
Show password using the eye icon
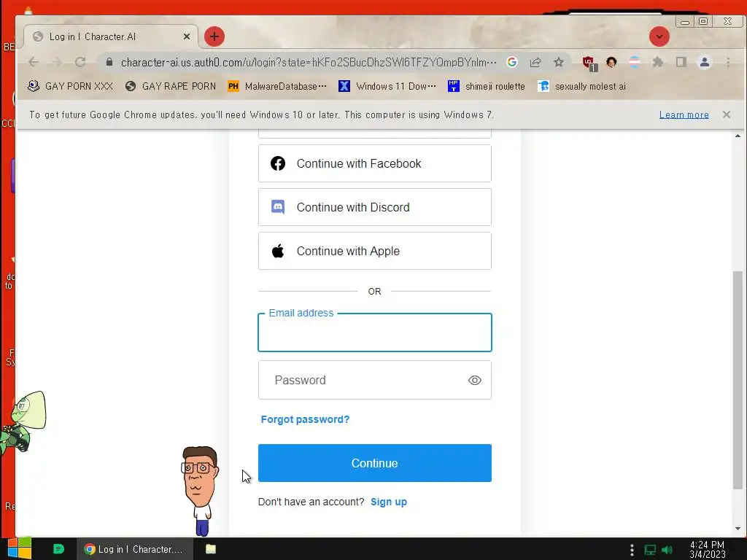tap(475, 380)
